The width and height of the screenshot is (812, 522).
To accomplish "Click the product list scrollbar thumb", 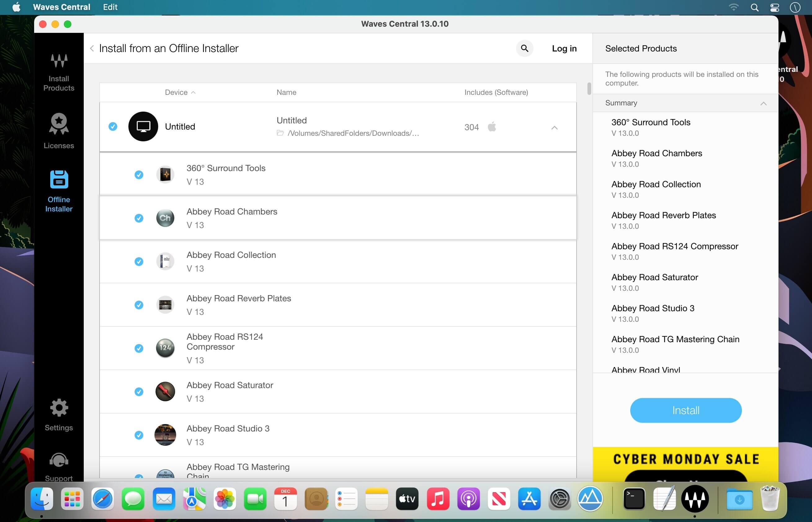I will click(x=589, y=89).
